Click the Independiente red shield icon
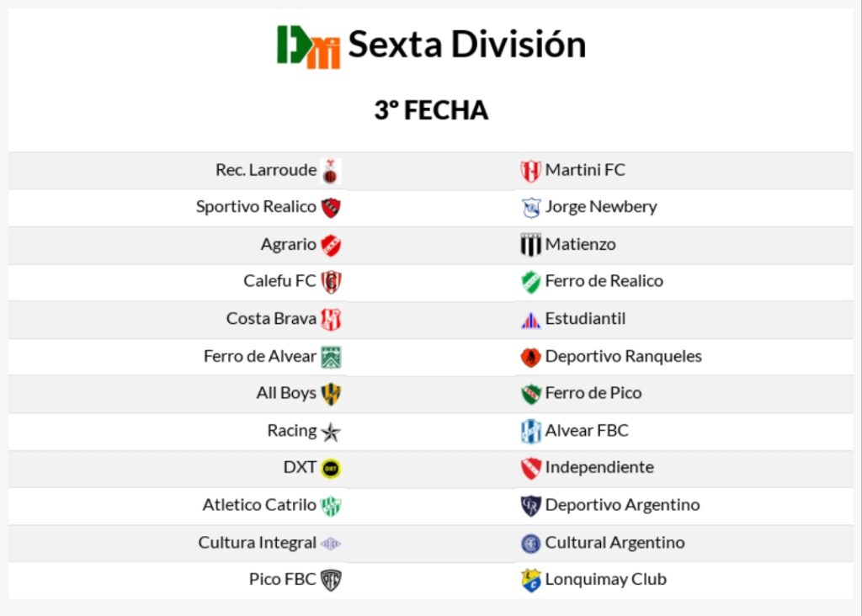The width and height of the screenshot is (862, 616). pyautogui.click(x=530, y=469)
